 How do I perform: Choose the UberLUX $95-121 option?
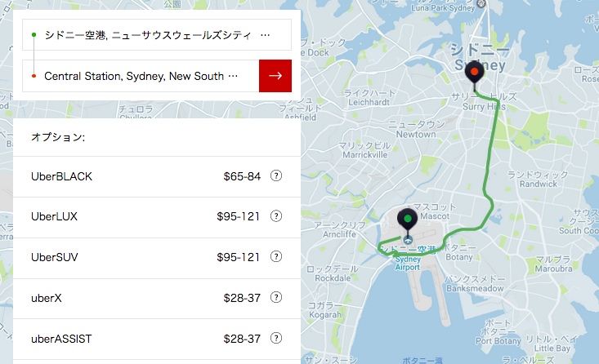(157, 217)
